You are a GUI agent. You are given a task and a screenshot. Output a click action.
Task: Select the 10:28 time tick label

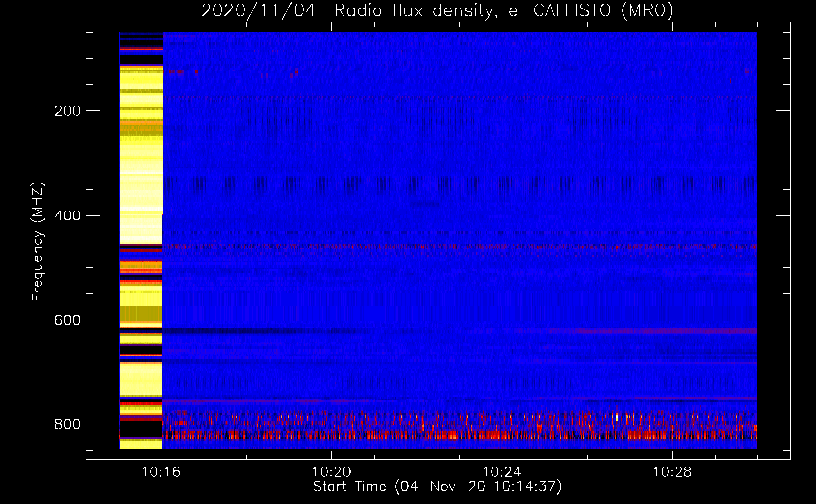[x=672, y=472]
